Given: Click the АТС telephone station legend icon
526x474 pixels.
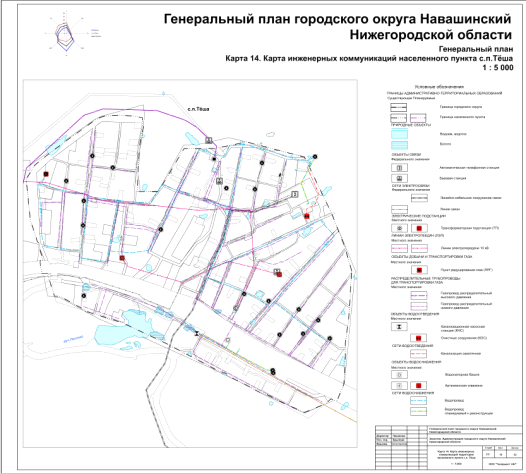Looking at the screenshot, I should (399, 167).
